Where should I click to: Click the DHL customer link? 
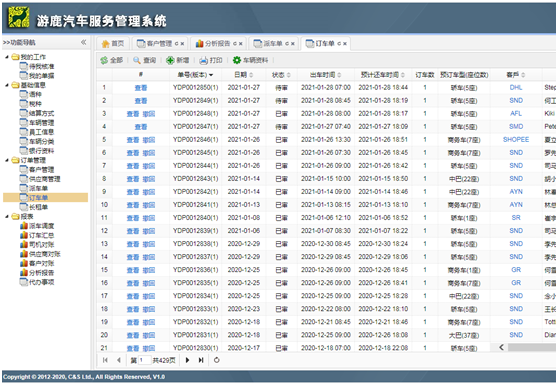click(x=516, y=88)
